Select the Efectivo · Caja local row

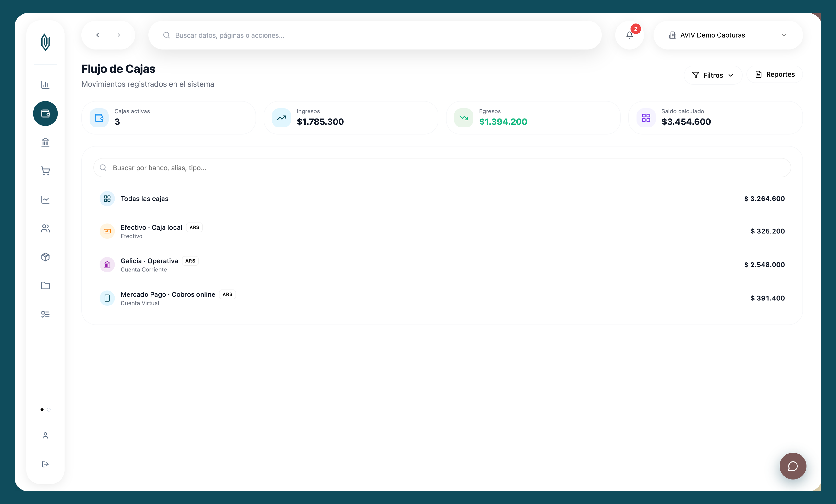coord(442,231)
